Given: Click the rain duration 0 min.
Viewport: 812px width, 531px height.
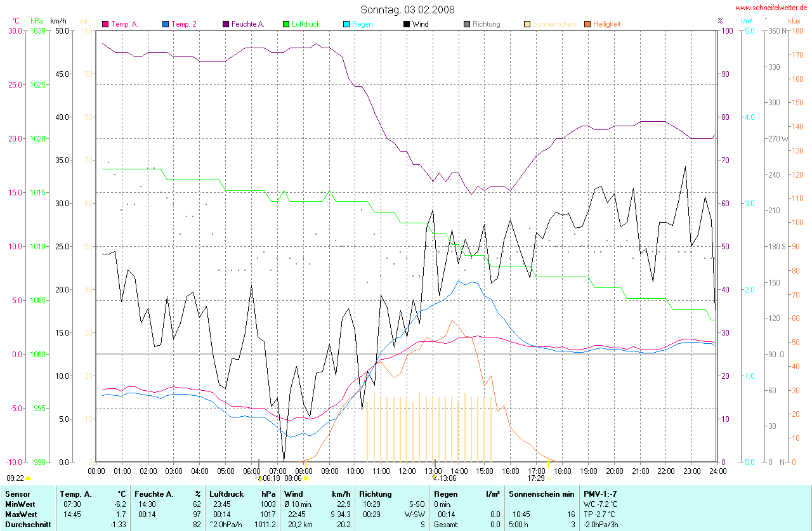Looking at the screenshot, I should 443,503.
